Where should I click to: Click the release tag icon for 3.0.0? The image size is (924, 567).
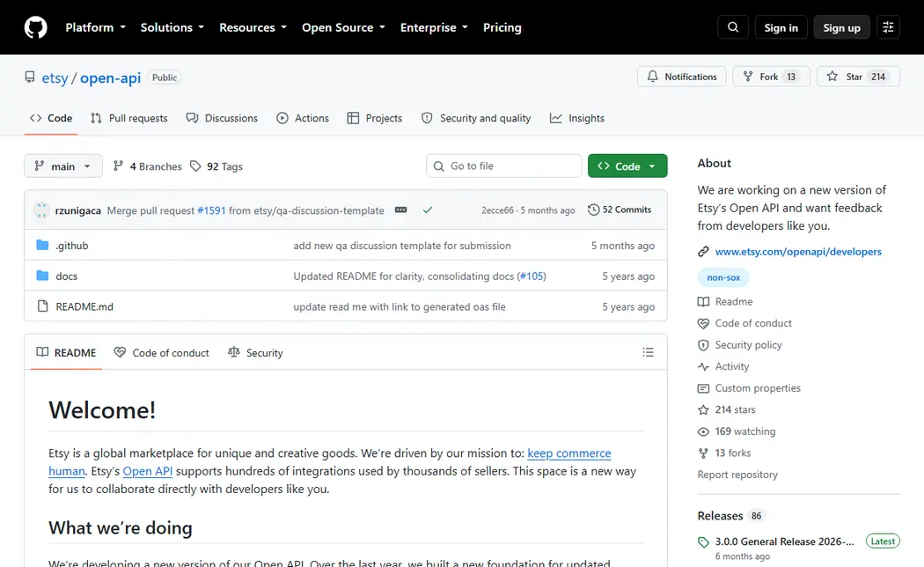click(x=703, y=542)
